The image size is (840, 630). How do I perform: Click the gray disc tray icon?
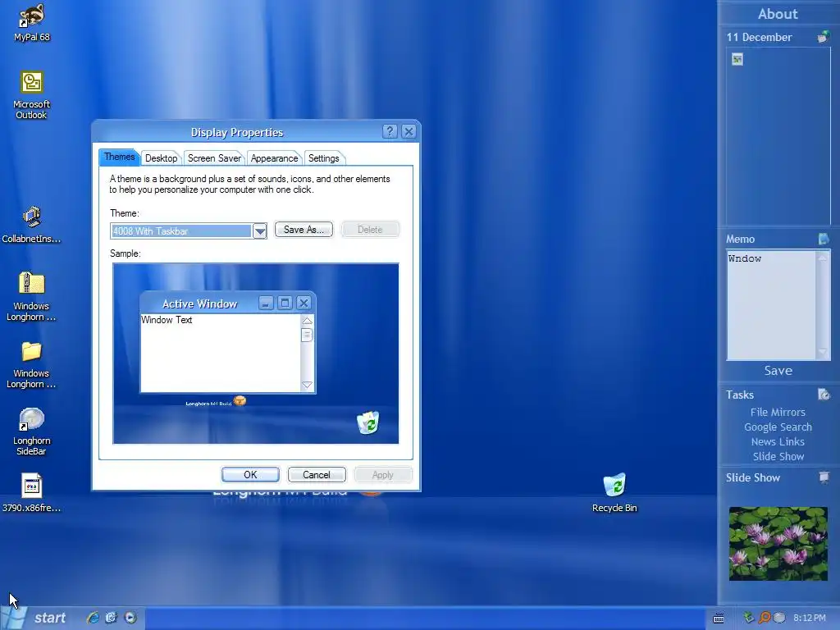[x=779, y=618]
